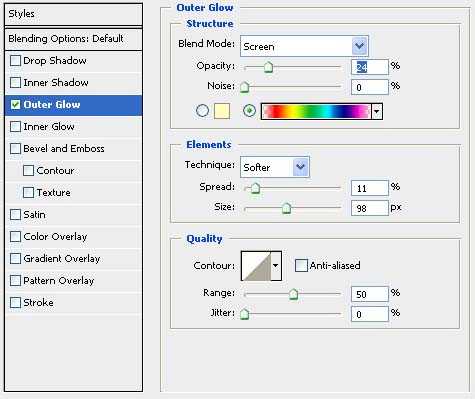The height and width of the screenshot is (399, 475).
Task: Select the Styles panel header
Action: [x=73, y=14]
